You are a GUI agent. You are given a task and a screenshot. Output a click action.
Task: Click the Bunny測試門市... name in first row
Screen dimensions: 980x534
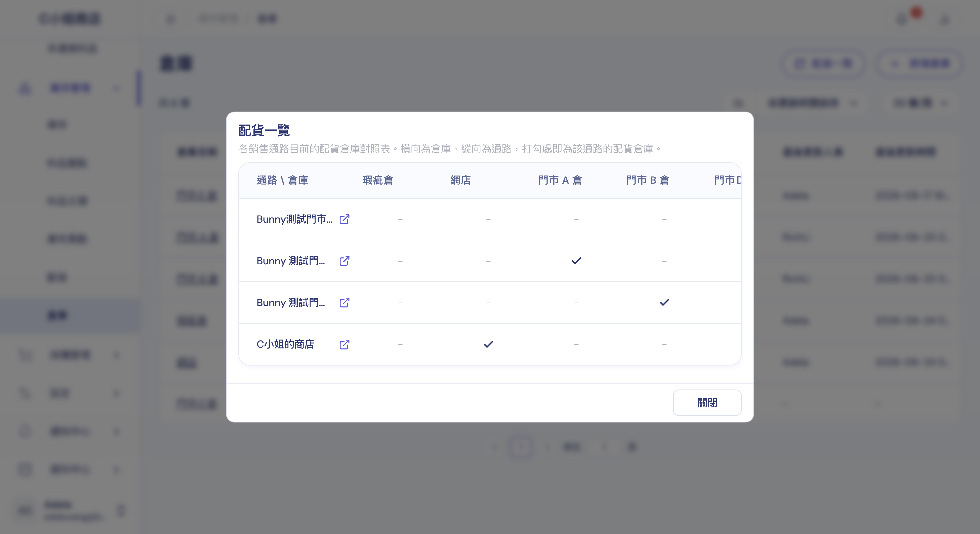tap(294, 219)
